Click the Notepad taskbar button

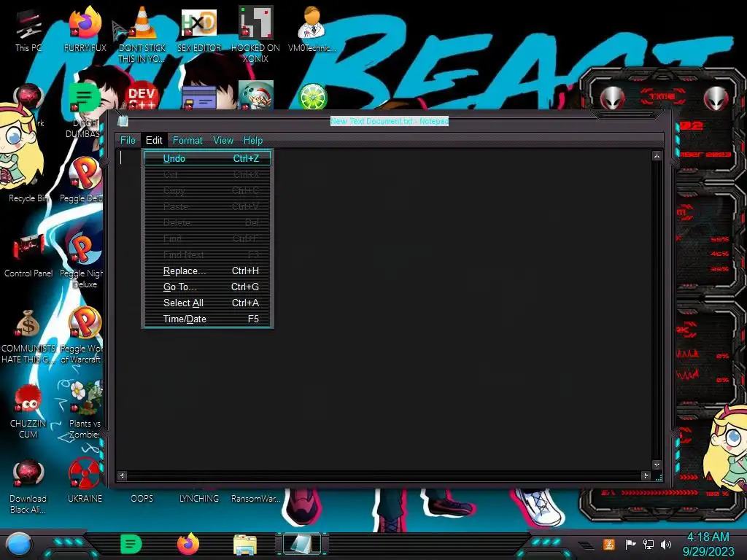coord(301,544)
